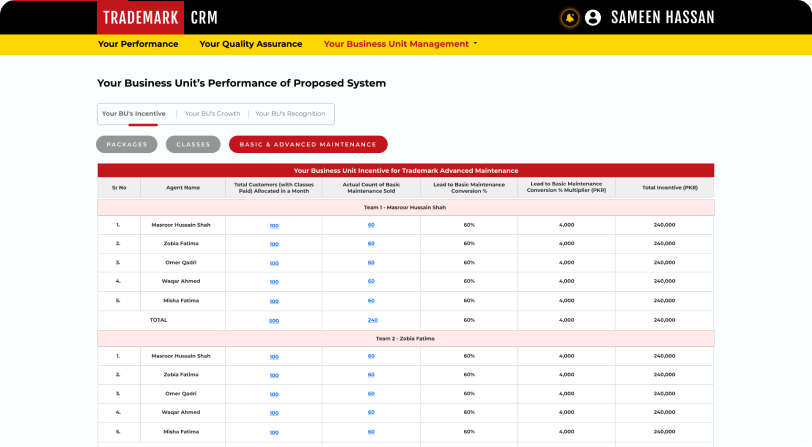Click the Trademark CRM logo
Image resolution: width=812 pixels, height=447 pixels.
click(x=158, y=17)
